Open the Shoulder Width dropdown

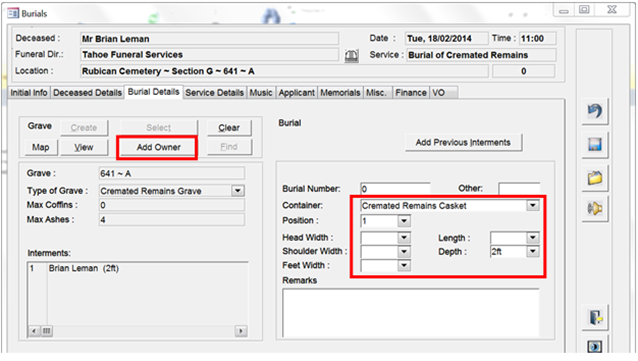(x=404, y=252)
